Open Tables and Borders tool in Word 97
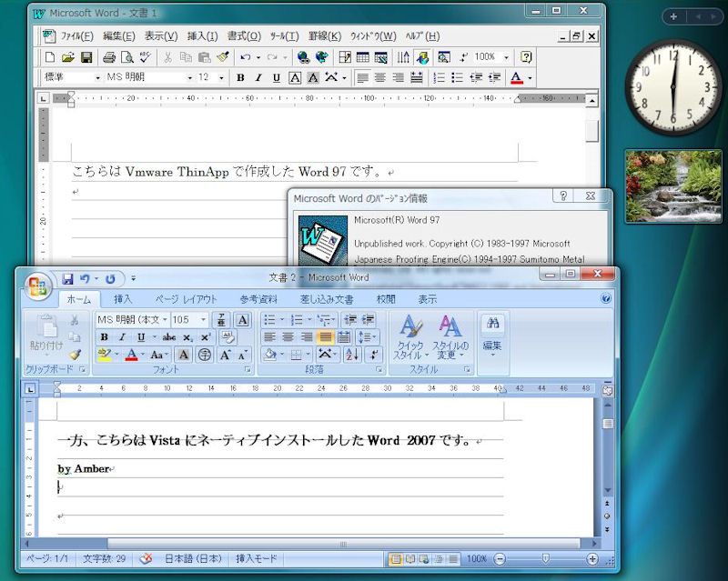Image resolution: width=728 pixels, height=581 pixels. pos(345,57)
